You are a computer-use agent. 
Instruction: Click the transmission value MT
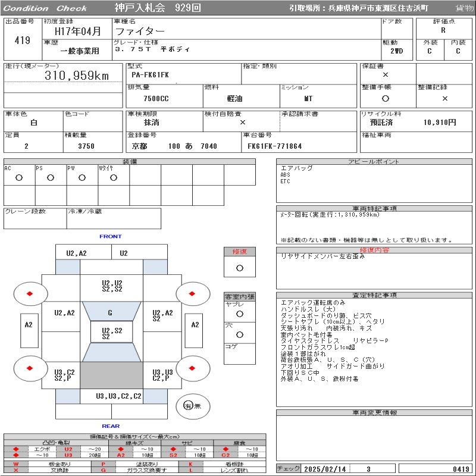tap(308, 99)
